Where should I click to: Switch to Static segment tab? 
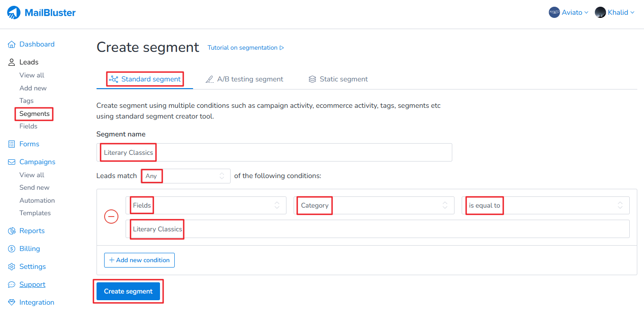[x=338, y=79]
